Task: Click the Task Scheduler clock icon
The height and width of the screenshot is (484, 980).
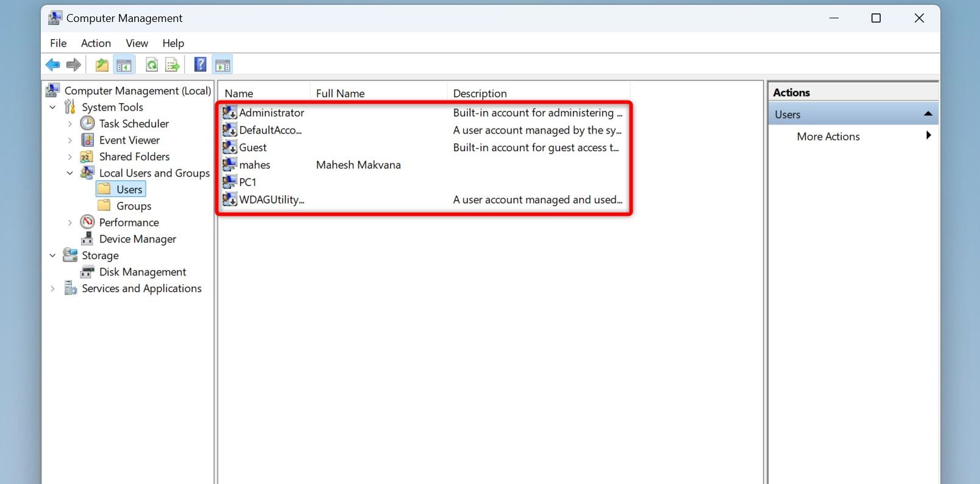Action: pyautogui.click(x=87, y=123)
